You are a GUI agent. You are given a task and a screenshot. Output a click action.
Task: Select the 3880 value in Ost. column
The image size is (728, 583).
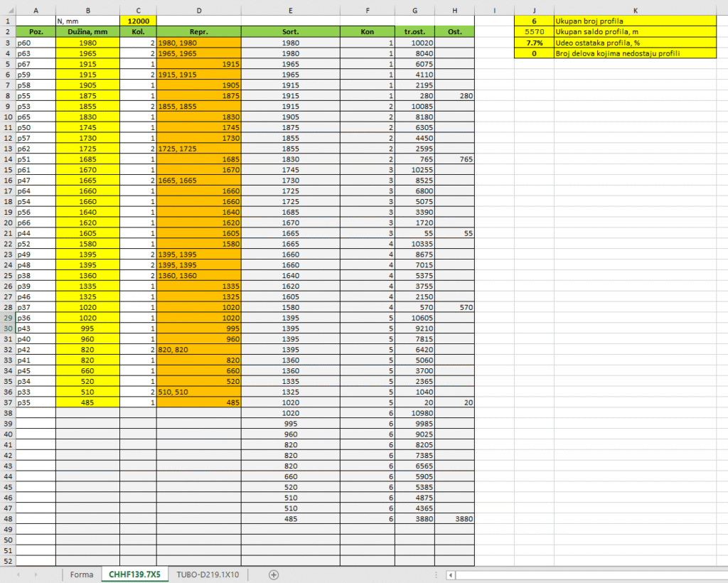454,519
